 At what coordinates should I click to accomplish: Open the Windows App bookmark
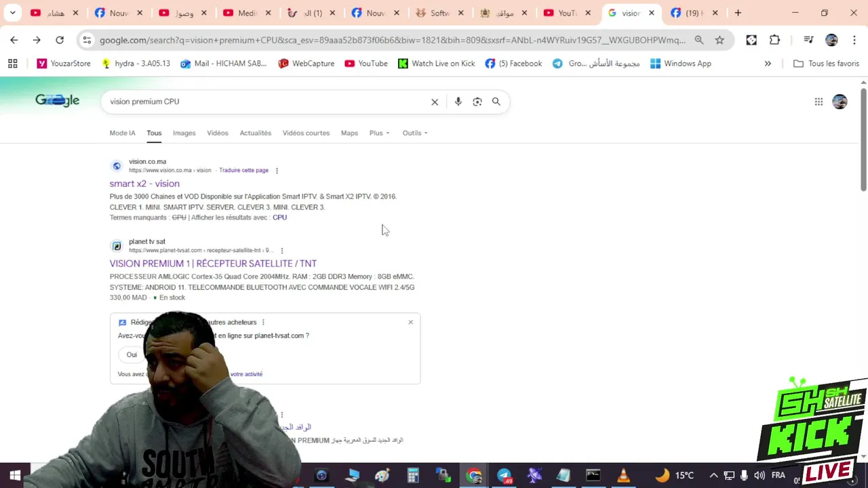coord(680,64)
